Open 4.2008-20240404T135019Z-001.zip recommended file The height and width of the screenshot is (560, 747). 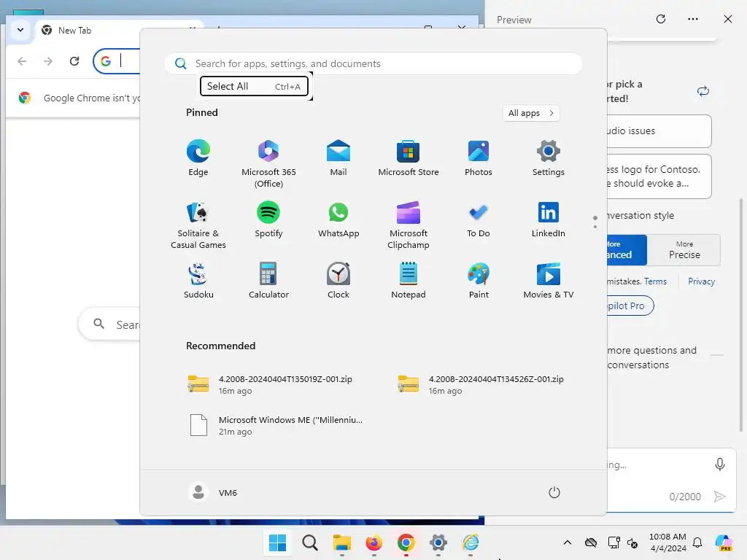click(x=271, y=385)
